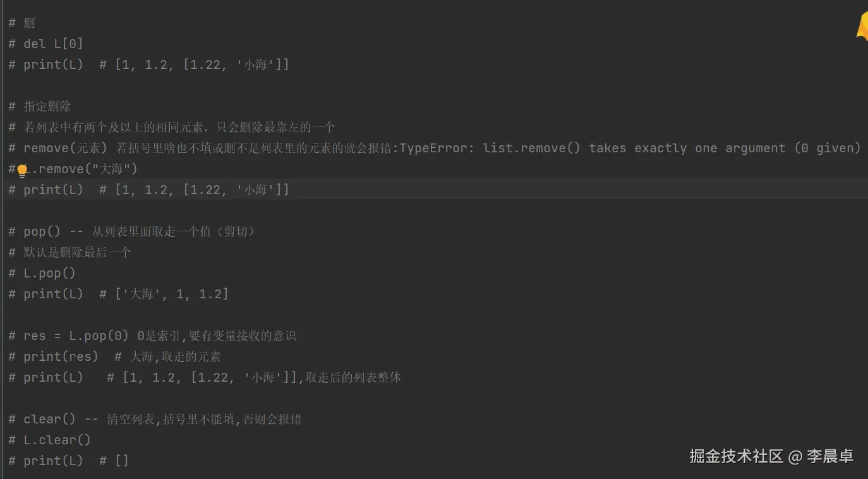Click the '掘金技术社区 @ 李晨卓' watermark text
The width and height of the screenshot is (868, 479).
click(x=771, y=456)
